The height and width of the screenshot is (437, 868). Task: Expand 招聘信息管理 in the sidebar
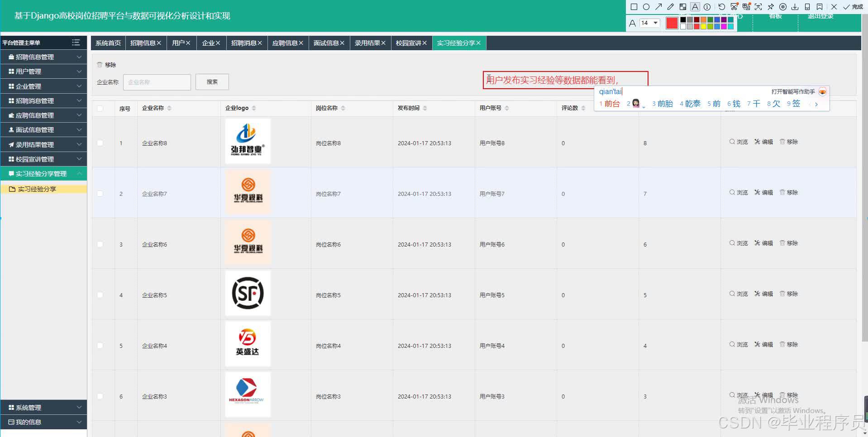[x=43, y=57]
